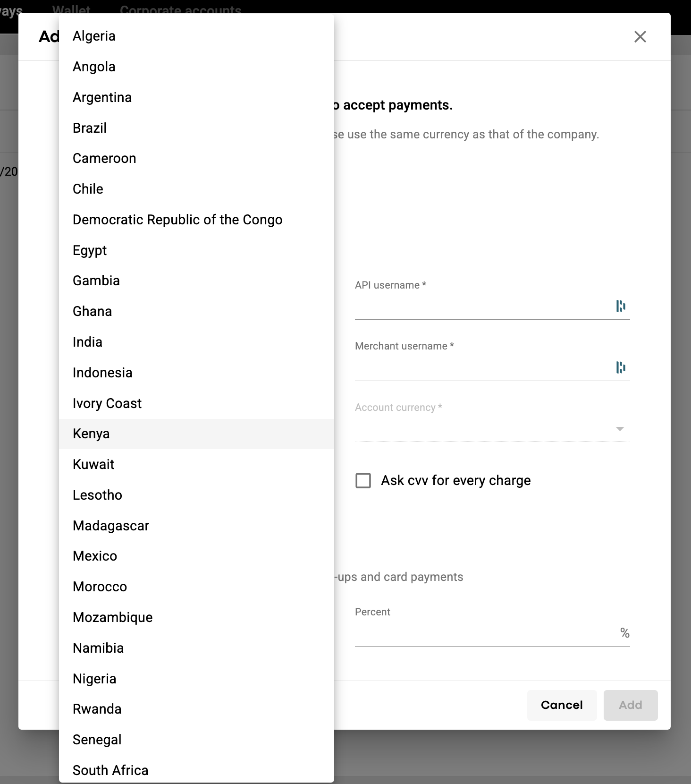Image resolution: width=691 pixels, height=784 pixels.
Task: Select South Africa from the list
Action: pyautogui.click(x=110, y=770)
